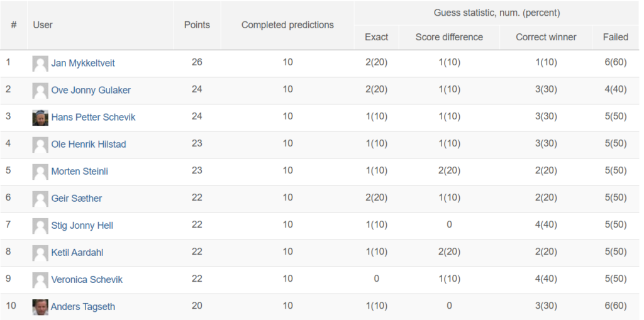Click Veronica Schevik's avatar icon

pyautogui.click(x=40, y=280)
